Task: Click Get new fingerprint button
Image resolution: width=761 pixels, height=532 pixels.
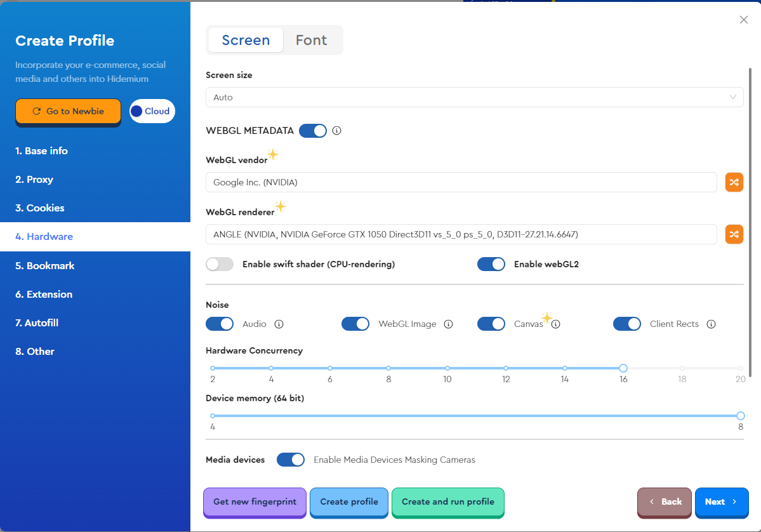Action: [255, 502]
